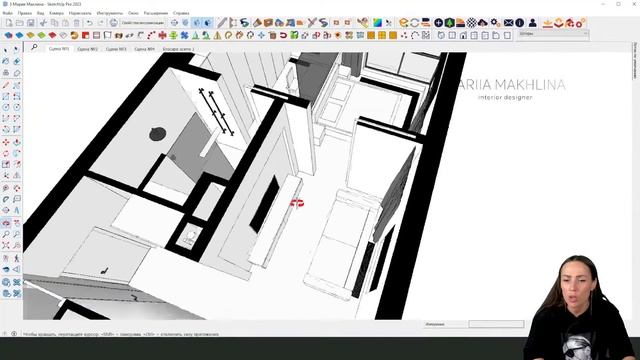Switch to the Сцена №1 scene tab
The width and height of the screenshot is (640, 360).
click(x=59, y=49)
